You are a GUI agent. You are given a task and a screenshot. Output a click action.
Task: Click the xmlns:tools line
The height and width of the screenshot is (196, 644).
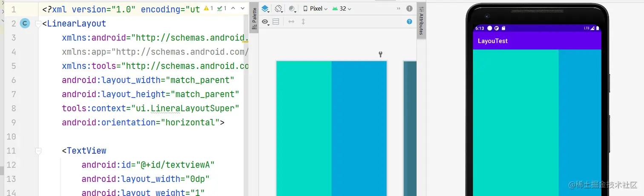[155, 66]
